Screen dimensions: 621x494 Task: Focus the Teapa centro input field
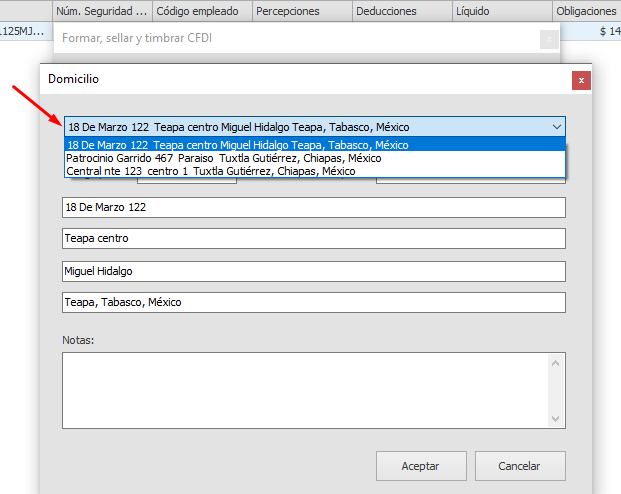[x=313, y=239]
